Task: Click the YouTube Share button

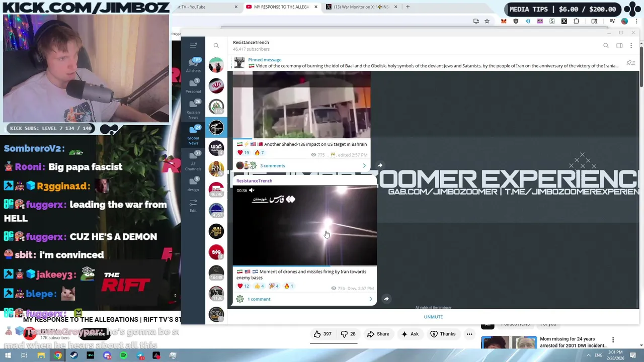Action: tap(378, 334)
